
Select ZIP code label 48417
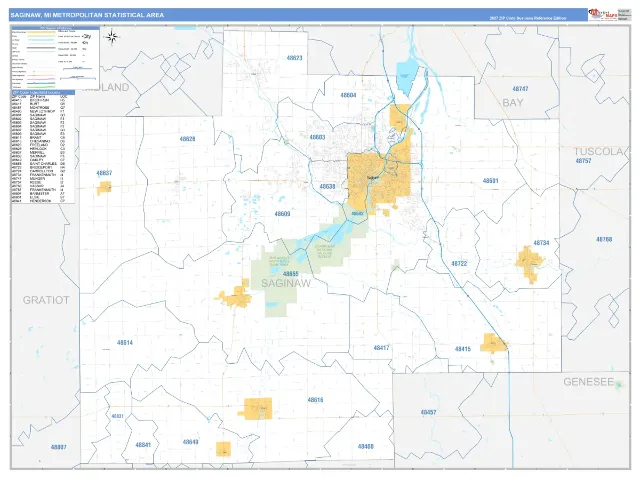coord(381,348)
